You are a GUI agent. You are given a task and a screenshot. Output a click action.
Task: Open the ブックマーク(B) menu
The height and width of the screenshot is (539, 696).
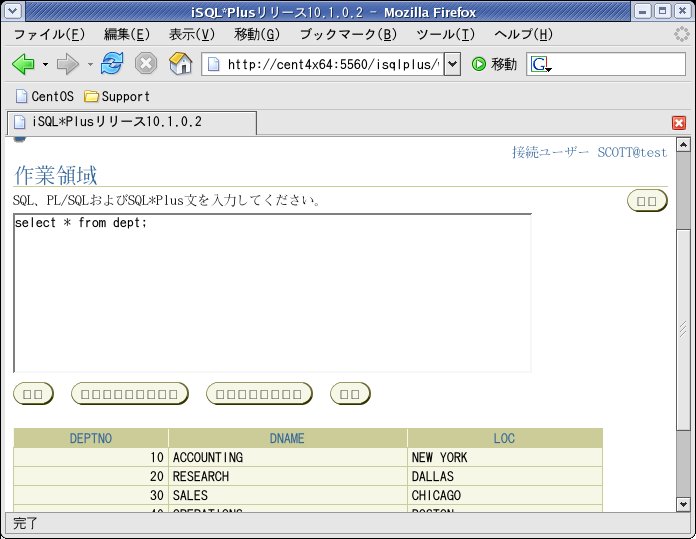348,34
